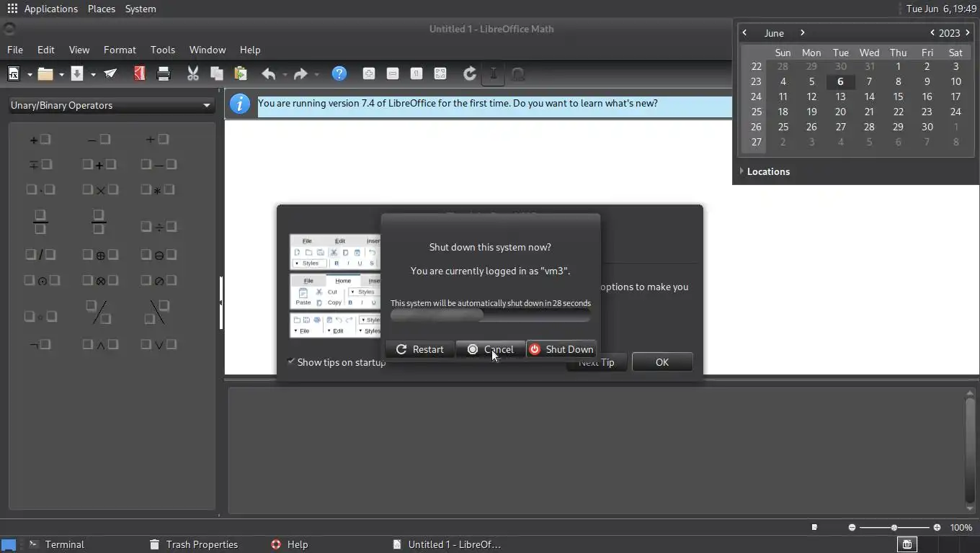Click the Save document icon
This screenshot has width=980, height=553.
coord(77,73)
